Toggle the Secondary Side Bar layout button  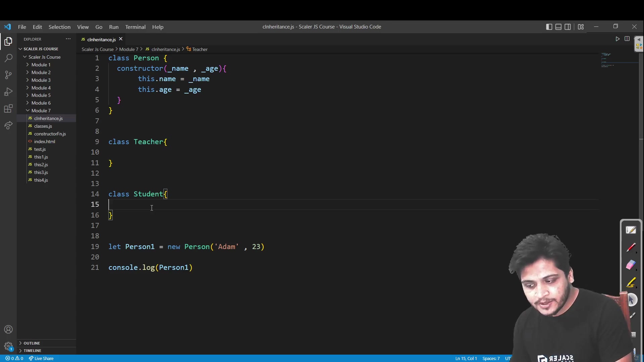(x=568, y=27)
